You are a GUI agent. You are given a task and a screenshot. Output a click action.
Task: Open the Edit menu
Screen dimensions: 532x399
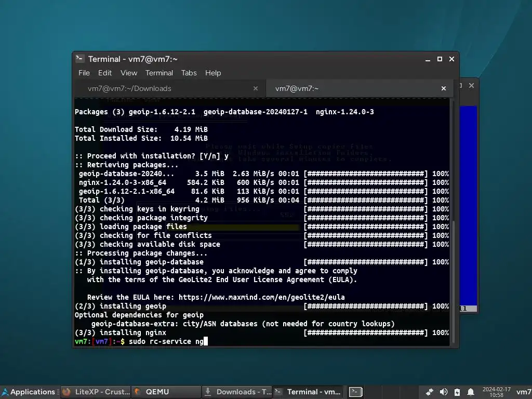(x=105, y=73)
